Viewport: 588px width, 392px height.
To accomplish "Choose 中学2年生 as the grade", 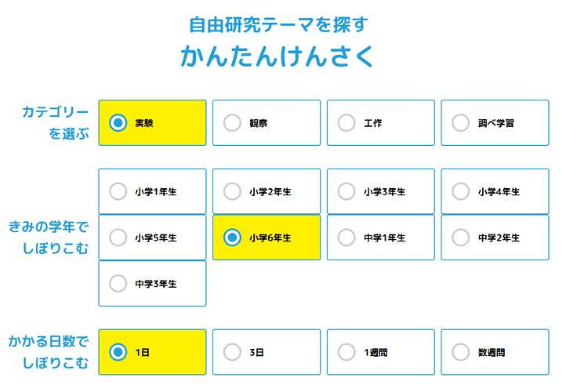I will 461,238.
